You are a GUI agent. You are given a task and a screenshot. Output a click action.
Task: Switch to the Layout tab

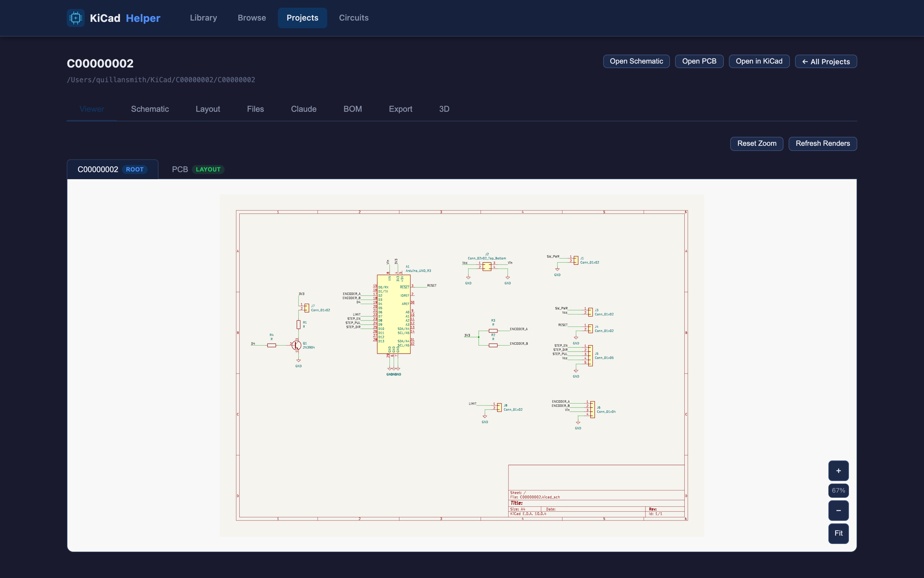pos(208,109)
